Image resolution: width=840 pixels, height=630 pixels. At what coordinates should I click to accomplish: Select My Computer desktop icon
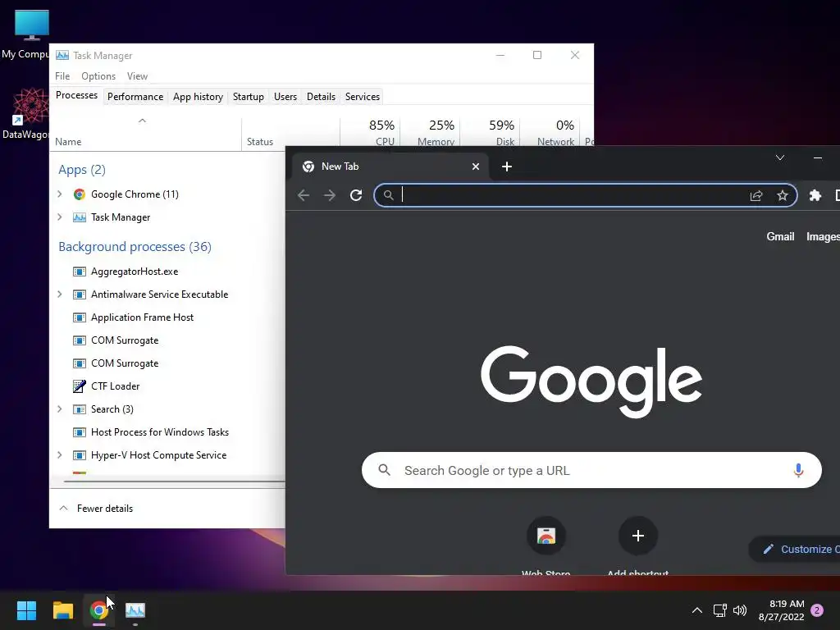click(25, 34)
